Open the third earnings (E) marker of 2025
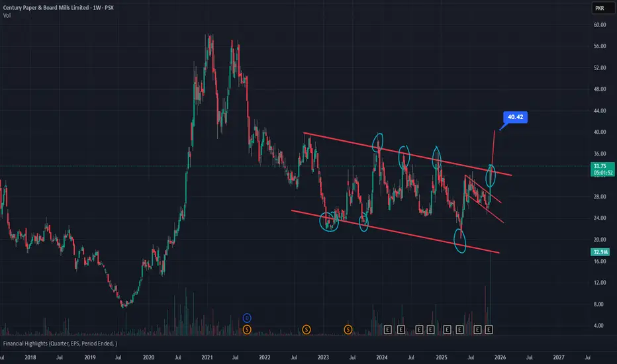617x364 pixels. click(477, 330)
